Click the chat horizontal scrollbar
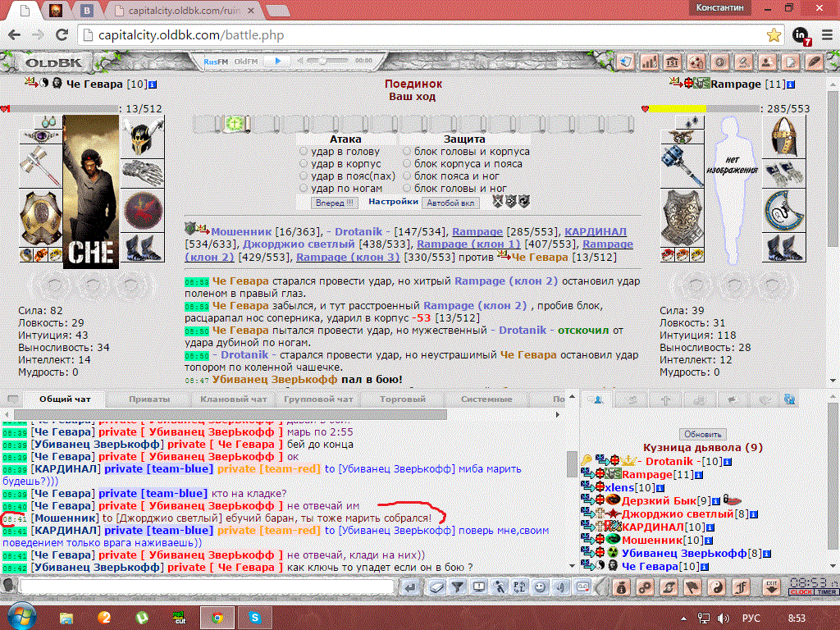840x630 pixels. [231, 414]
